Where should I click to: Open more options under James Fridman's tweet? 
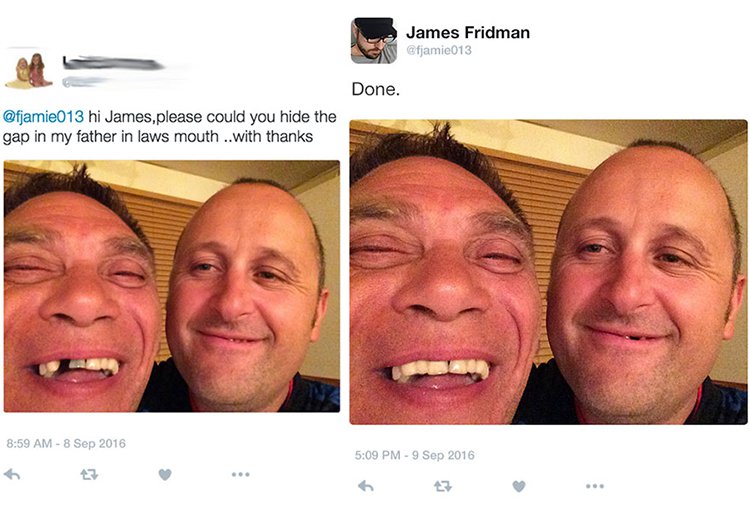pos(595,487)
